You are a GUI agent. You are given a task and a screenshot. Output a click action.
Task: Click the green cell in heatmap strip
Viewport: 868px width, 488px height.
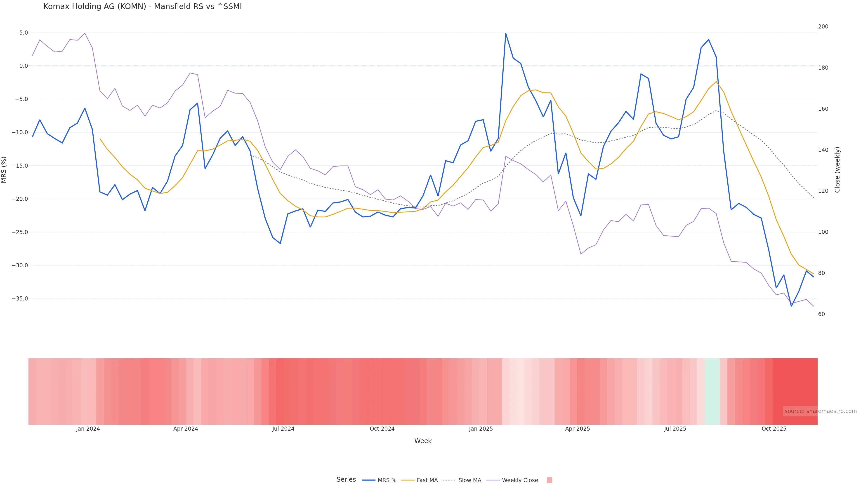(x=712, y=391)
